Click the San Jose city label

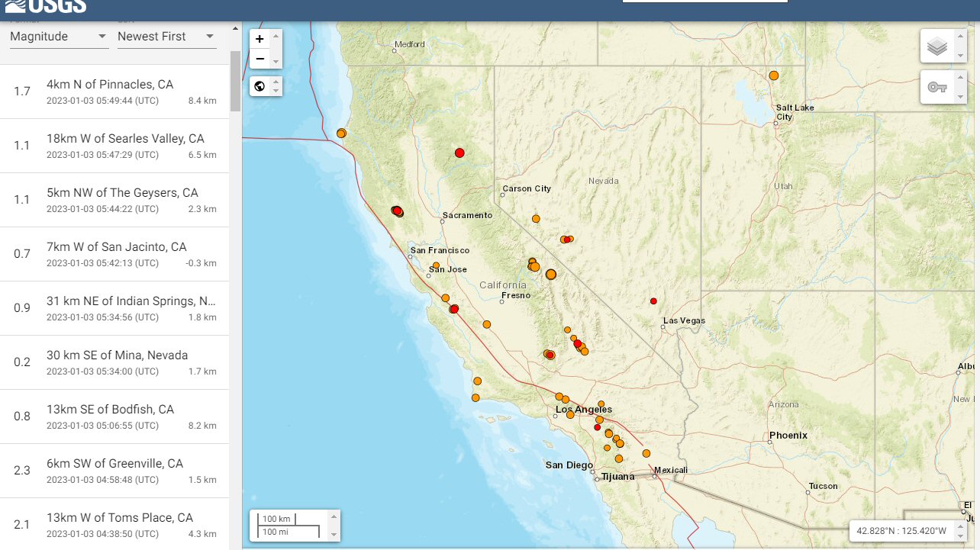[x=448, y=269]
